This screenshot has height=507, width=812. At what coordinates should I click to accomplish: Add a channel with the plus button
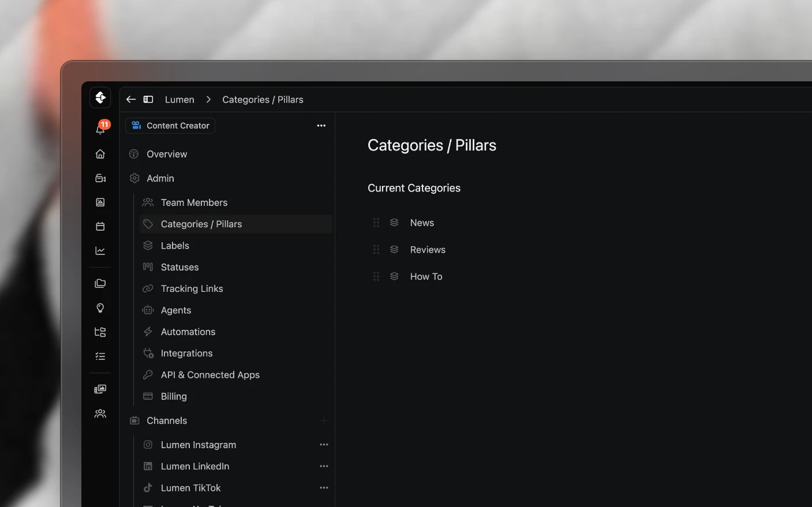coord(324,420)
